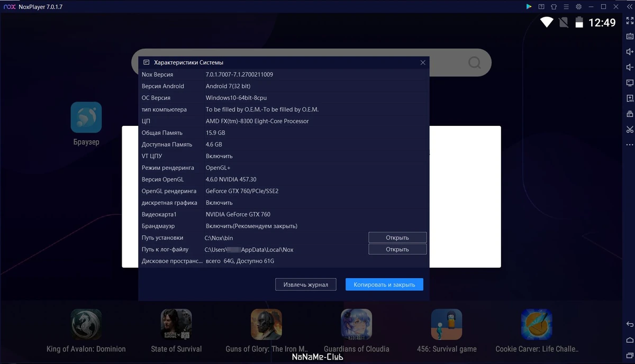The image size is (635, 364).
Task: Collapse the sidebar with double-arrow icon
Action: click(630, 7)
